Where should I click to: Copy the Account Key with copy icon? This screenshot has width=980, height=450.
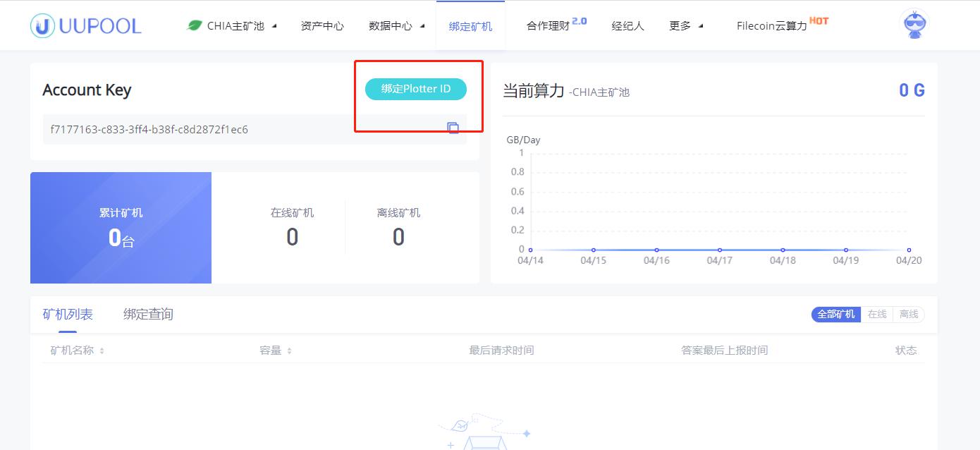tap(453, 128)
